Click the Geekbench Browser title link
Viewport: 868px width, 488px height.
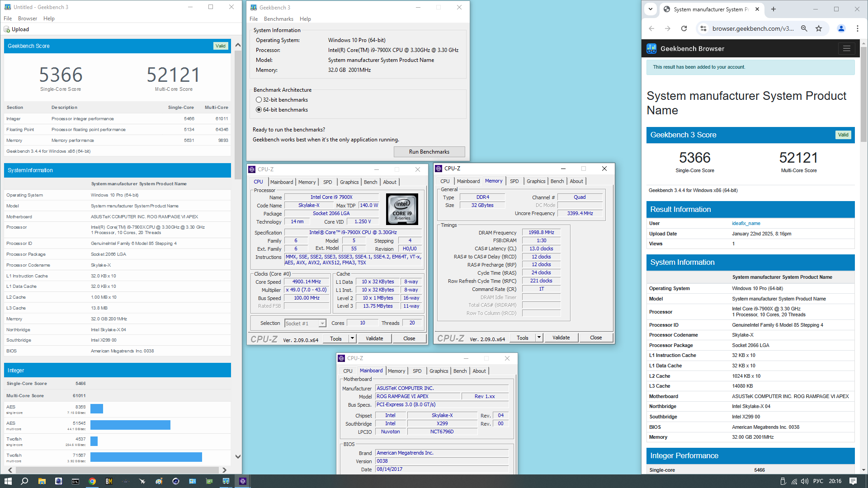point(692,48)
